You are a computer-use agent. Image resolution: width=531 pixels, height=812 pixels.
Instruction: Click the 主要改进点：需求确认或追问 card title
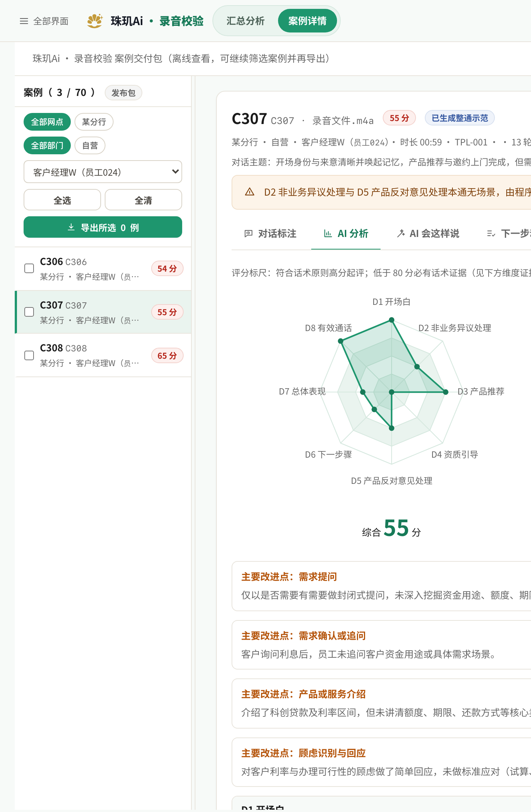[x=303, y=636]
